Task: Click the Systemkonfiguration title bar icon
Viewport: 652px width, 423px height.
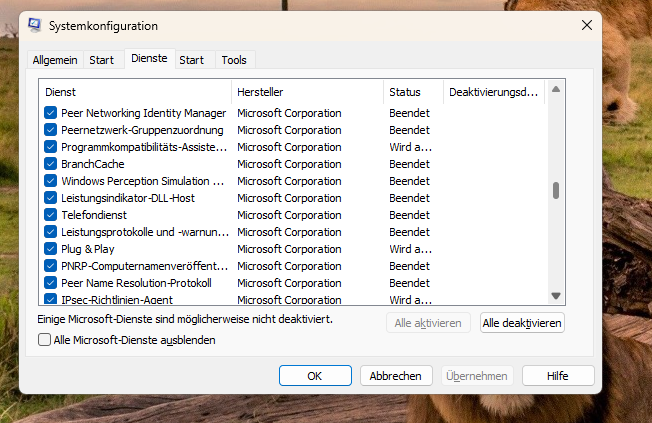Action: point(35,25)
